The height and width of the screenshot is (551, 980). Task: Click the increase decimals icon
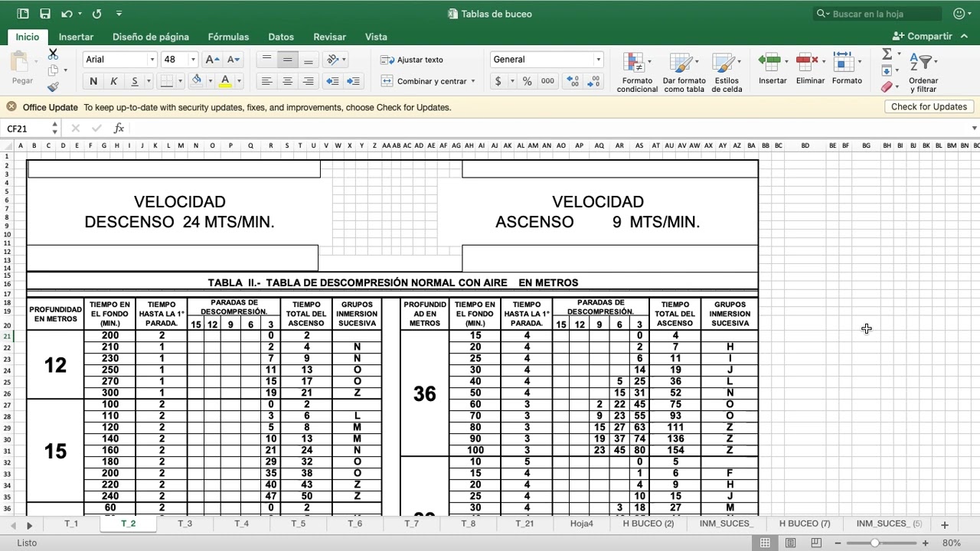[x=573, y=81]
